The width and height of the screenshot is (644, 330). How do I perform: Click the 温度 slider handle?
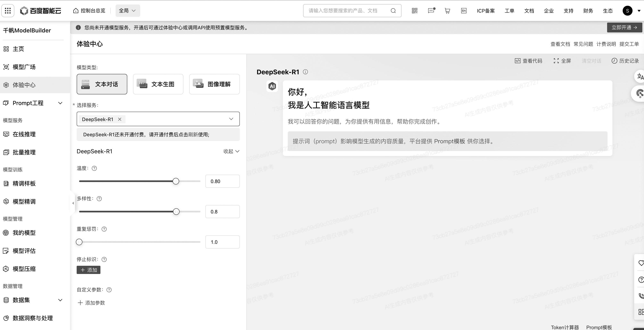[x=176, y=181]
